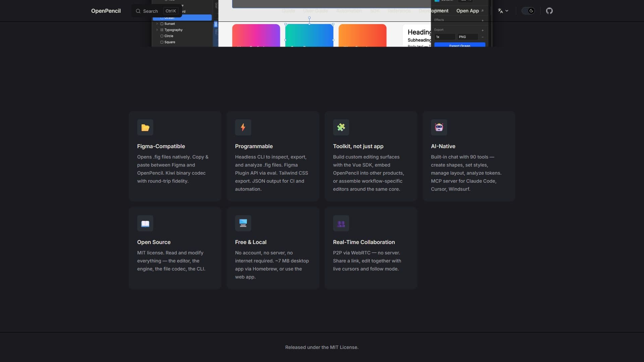Click the people icon on Real-Time Collaboration card

click(x=341, y=224)
